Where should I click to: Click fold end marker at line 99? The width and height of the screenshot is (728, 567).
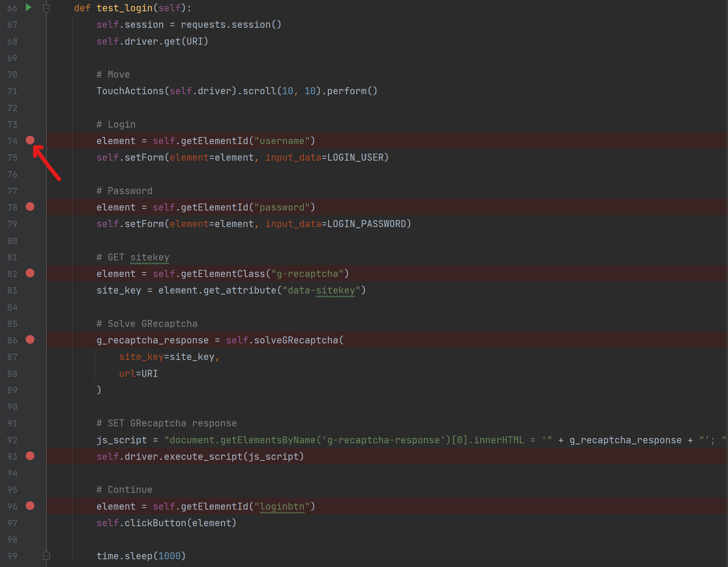[46, 556]
